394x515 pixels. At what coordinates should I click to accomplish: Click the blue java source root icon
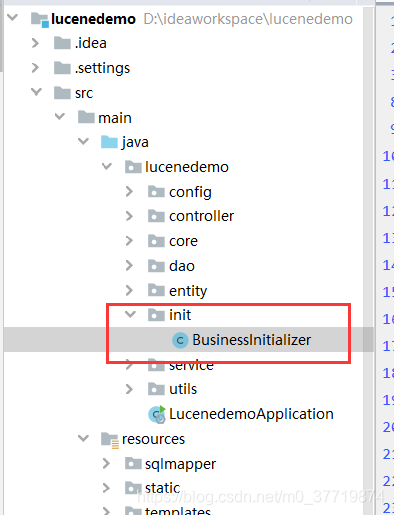pos(109,142)
